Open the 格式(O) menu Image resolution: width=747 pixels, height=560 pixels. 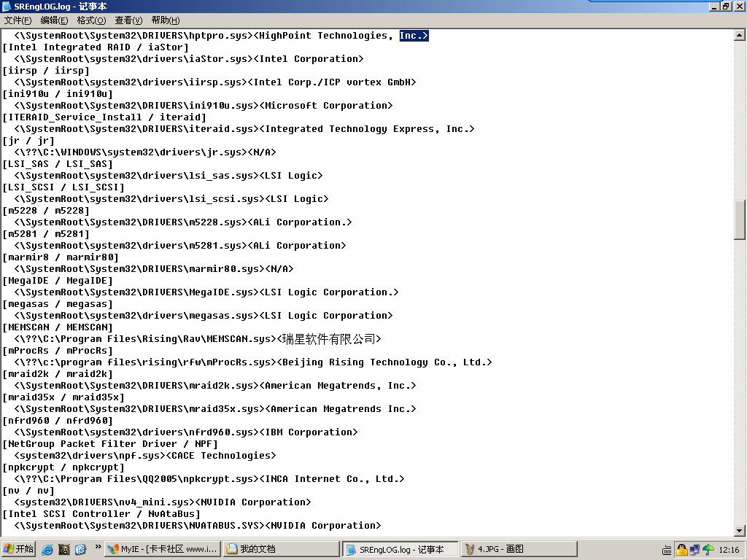pyautogui.click(x=91, y=20)
